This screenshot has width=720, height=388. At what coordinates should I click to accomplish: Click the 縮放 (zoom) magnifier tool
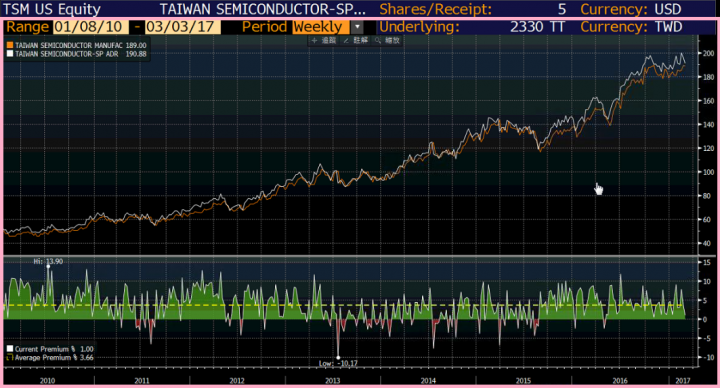387,40
